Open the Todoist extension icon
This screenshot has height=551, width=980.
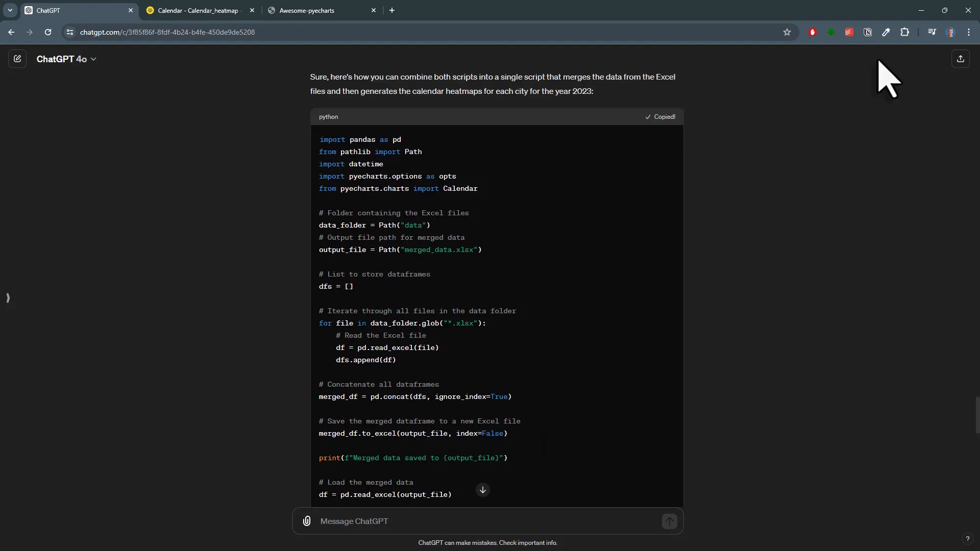(x=849, y=32)
